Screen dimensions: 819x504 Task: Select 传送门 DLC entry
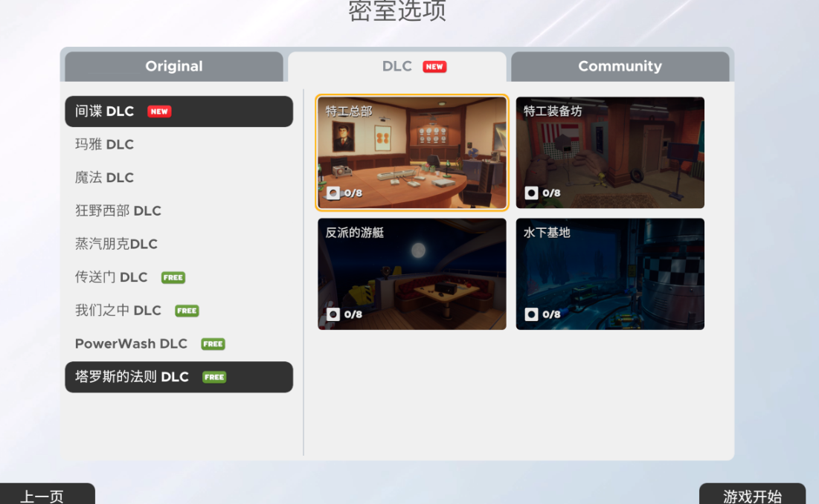point(179,277)
